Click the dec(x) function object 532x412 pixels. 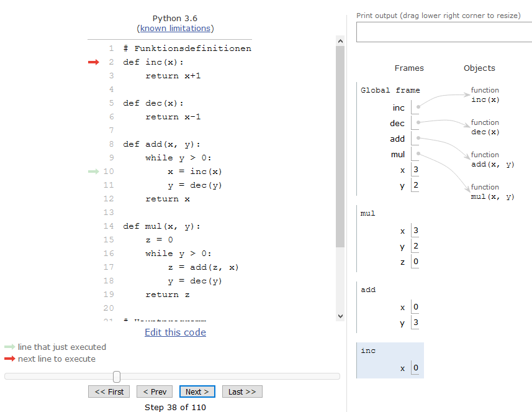point(485,127)
